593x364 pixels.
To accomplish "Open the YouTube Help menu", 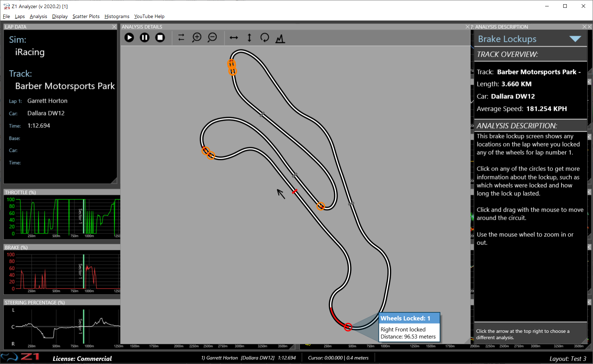I will coord(149,16).
